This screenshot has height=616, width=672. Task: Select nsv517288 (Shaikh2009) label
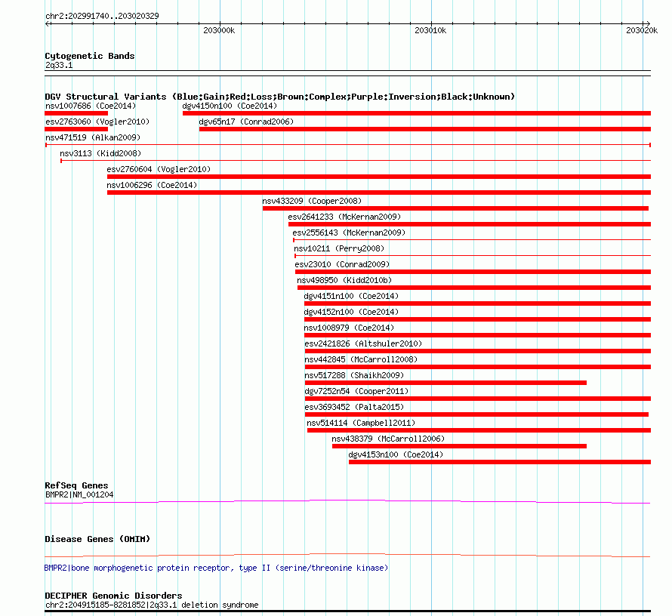(x=354, y=375)
